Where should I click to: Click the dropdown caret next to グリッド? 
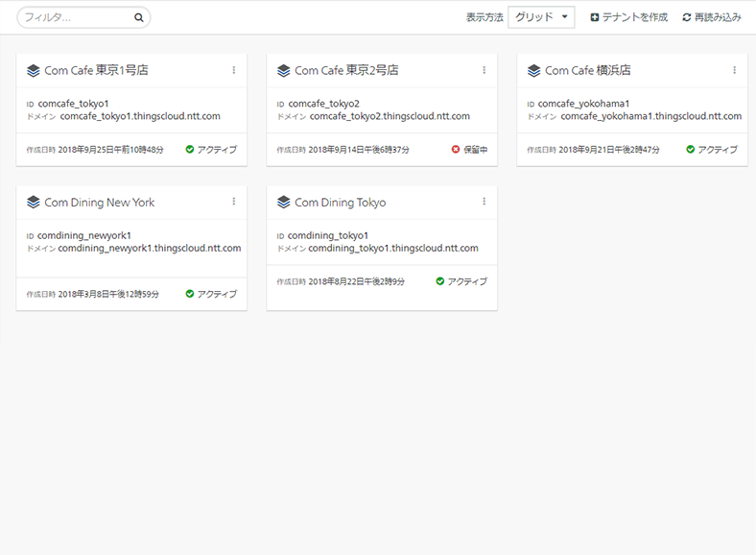click(564, 17)
